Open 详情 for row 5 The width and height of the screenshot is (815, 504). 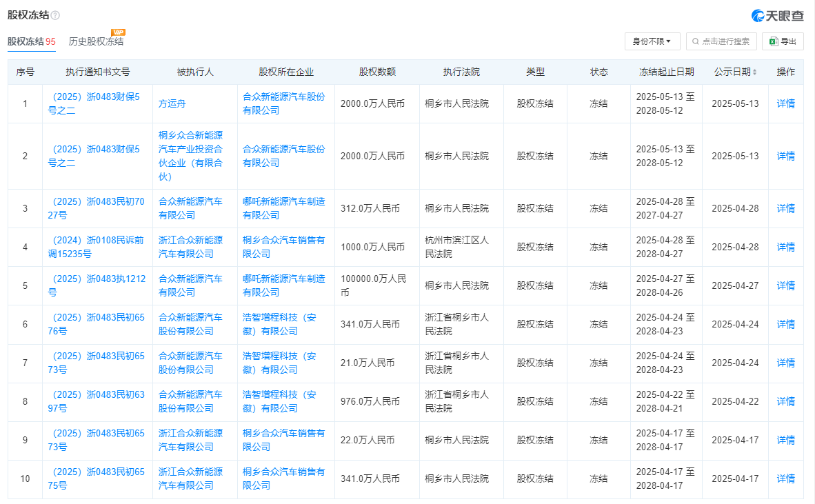click(x=785, y=285)
